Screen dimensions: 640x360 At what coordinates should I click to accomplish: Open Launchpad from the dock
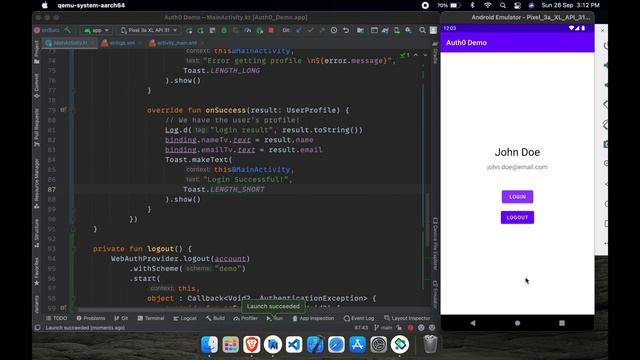coord(231,344)
